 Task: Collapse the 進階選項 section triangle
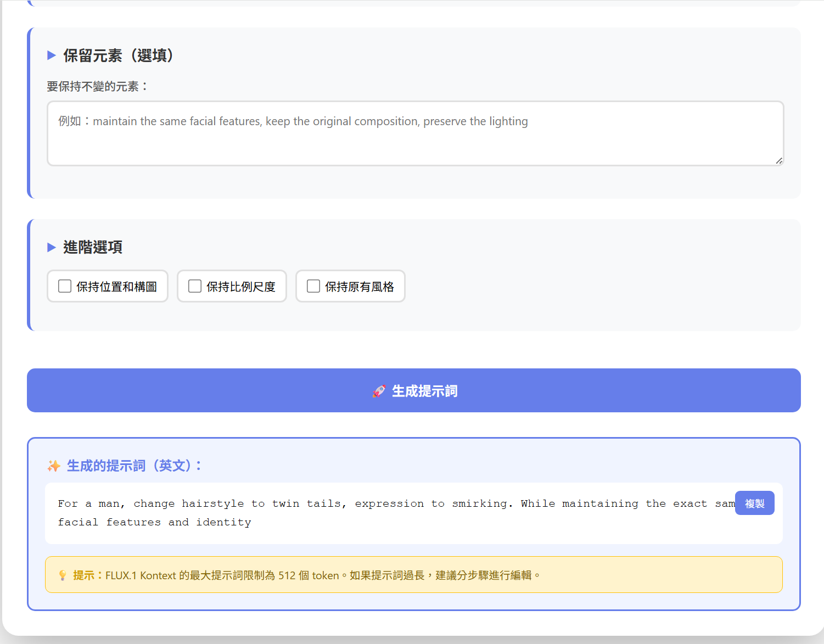tap(52, 248)
